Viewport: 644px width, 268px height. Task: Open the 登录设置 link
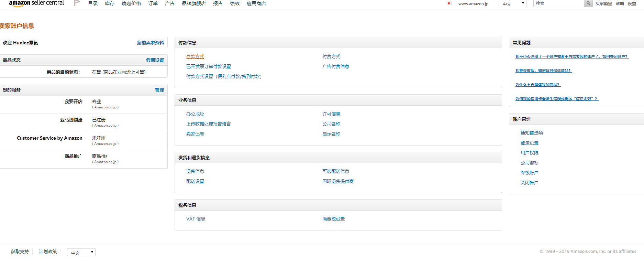pyautogui.click(x=530, y=143)
